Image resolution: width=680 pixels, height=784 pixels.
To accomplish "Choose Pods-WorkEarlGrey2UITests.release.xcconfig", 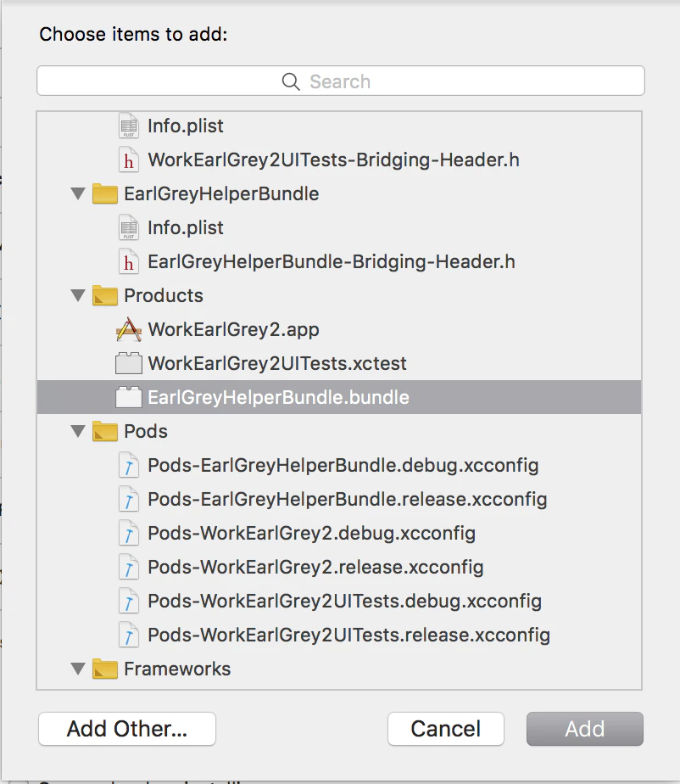I will point(339,635).
